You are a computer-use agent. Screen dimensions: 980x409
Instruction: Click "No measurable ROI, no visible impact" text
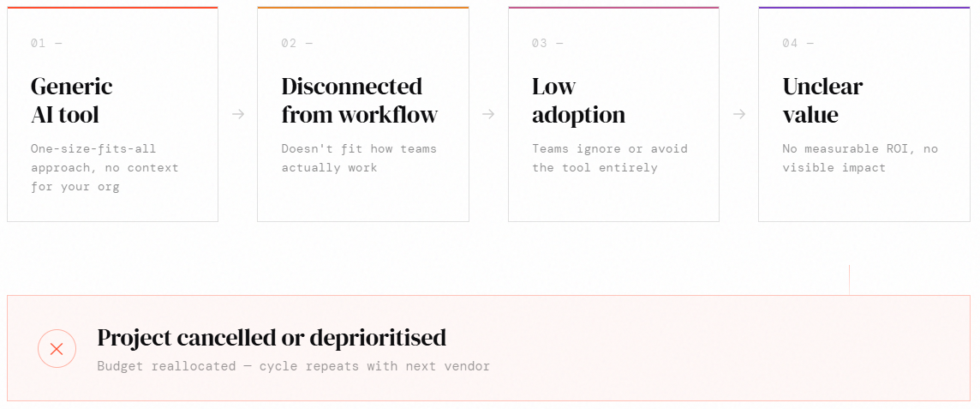pos(859,158)
